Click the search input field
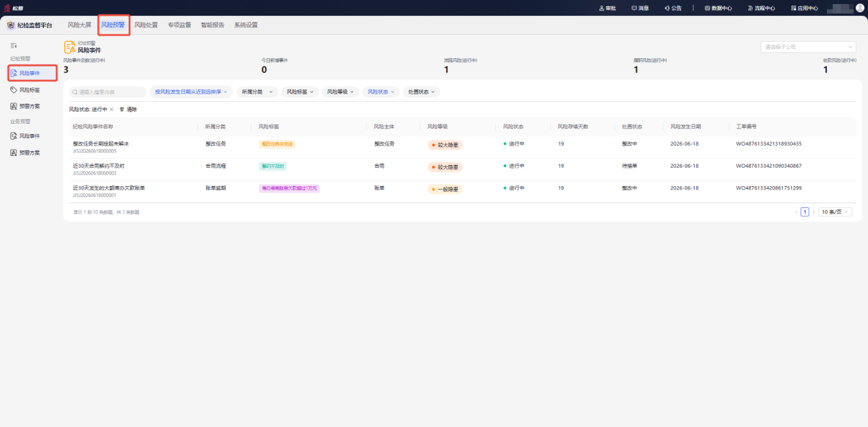Screen dimensions: 868x427 pos(108,92)
